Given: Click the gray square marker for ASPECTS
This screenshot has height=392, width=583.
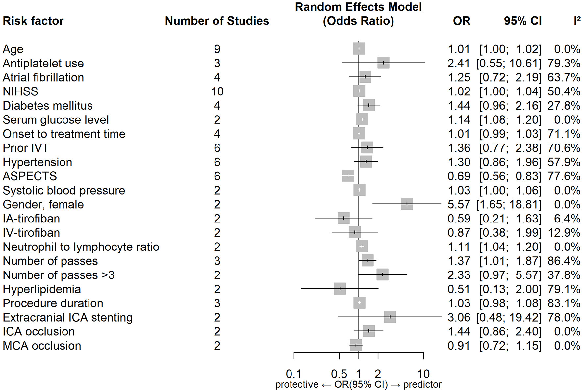Looking at the screenshot, I should point(348,176).
